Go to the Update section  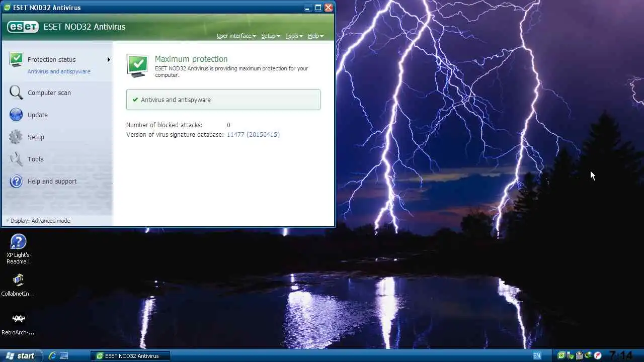coord(38,115)
